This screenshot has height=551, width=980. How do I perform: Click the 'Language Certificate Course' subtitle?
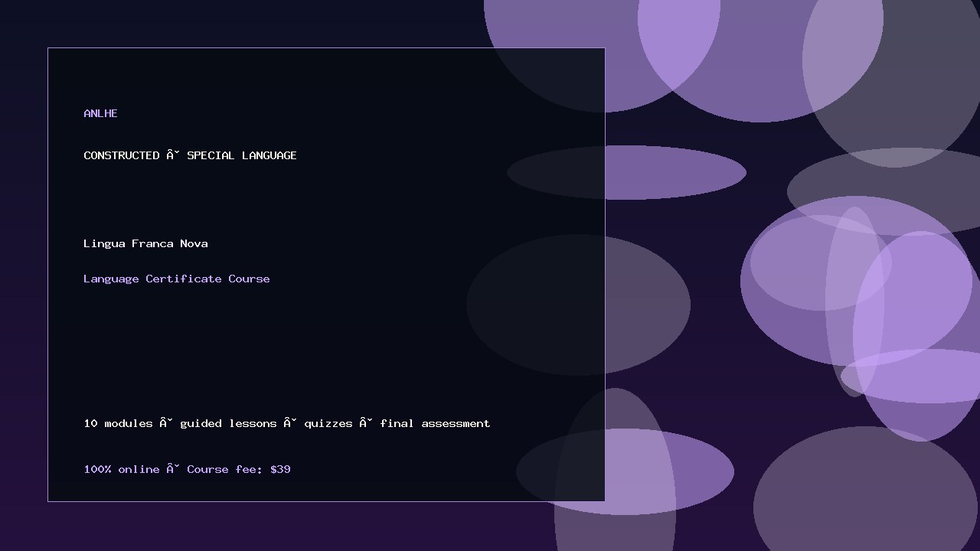click(176, 279)
